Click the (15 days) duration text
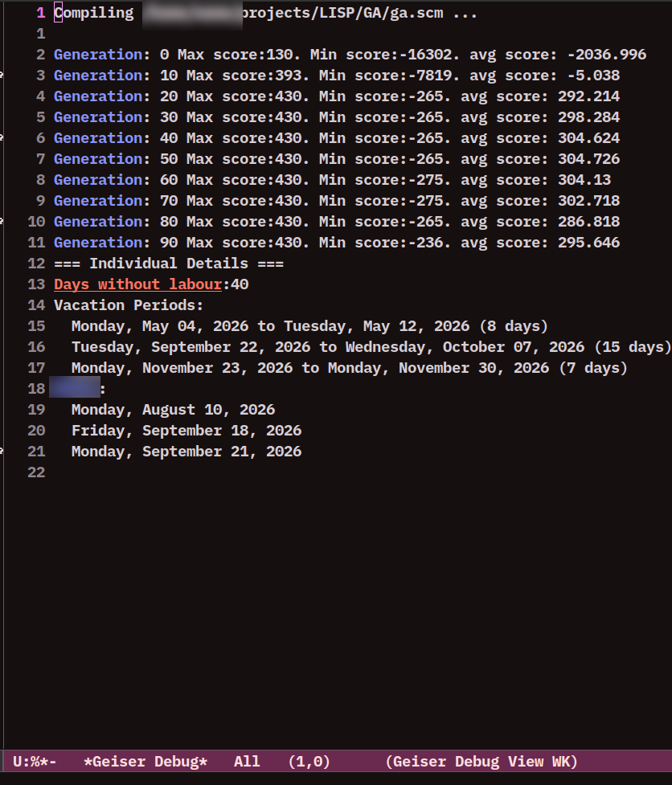Viewport: 672px width, 785px height. click(x=633, y=347)
